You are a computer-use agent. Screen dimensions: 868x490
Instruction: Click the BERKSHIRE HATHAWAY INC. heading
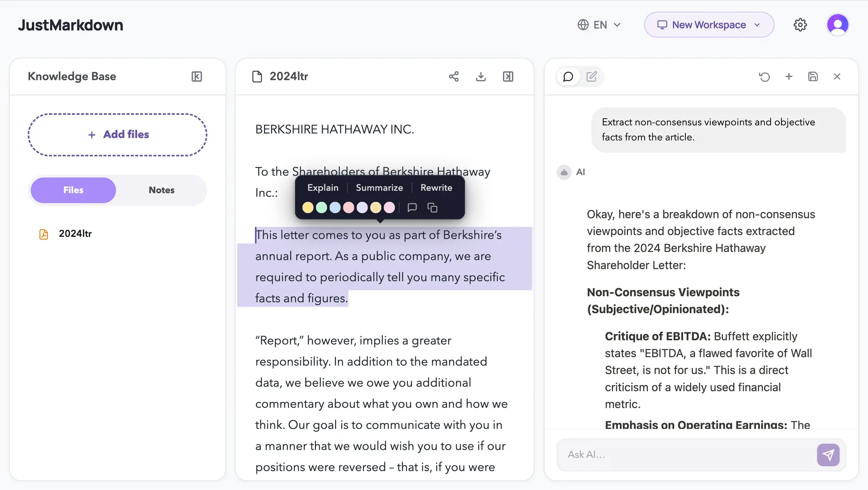point(334,129)
